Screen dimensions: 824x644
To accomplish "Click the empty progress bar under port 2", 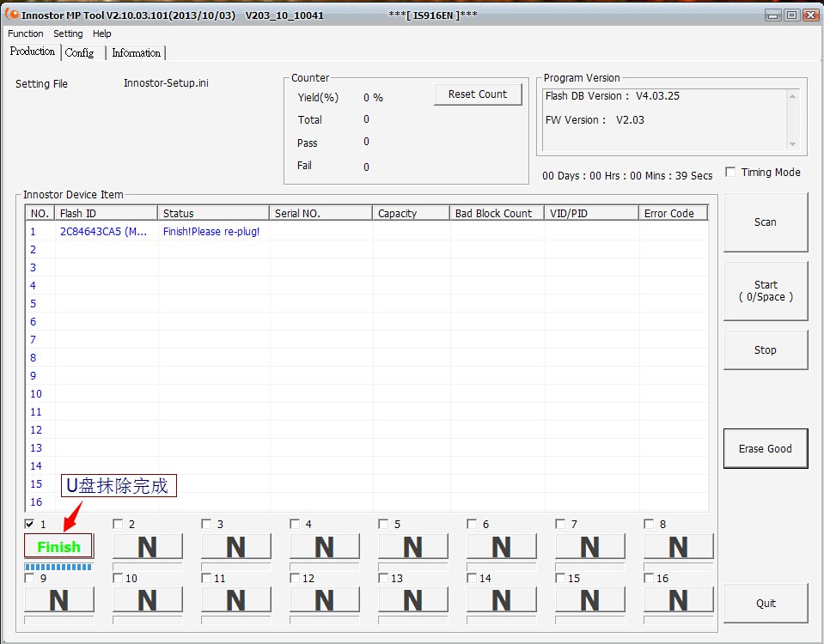I will [148, 567].
